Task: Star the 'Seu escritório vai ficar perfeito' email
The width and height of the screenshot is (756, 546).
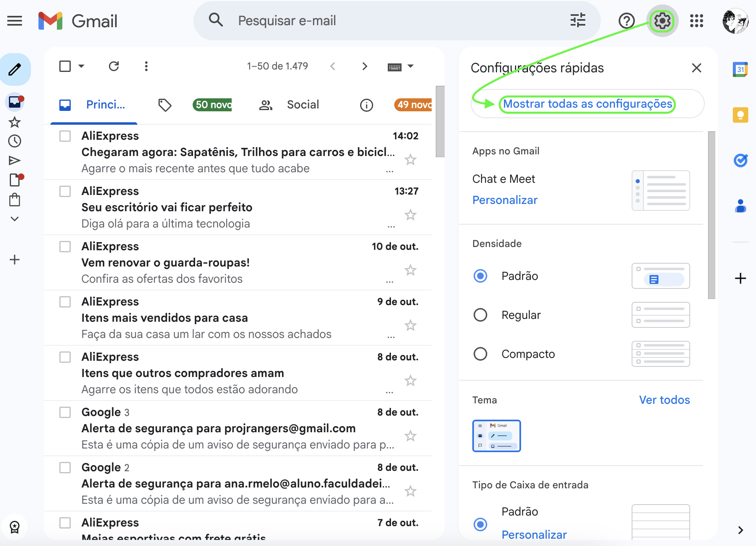Action: pos(411,215)
